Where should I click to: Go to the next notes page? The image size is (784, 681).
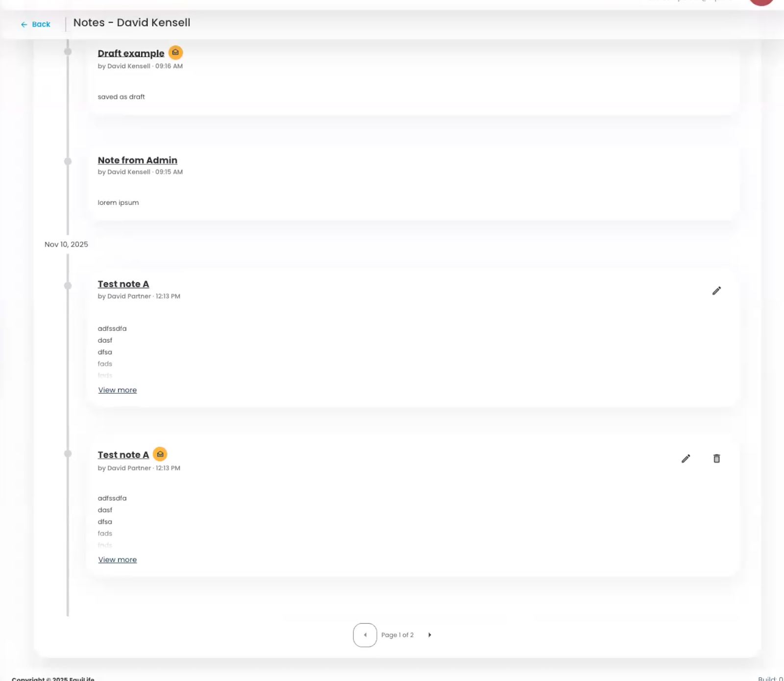(430, 635)
